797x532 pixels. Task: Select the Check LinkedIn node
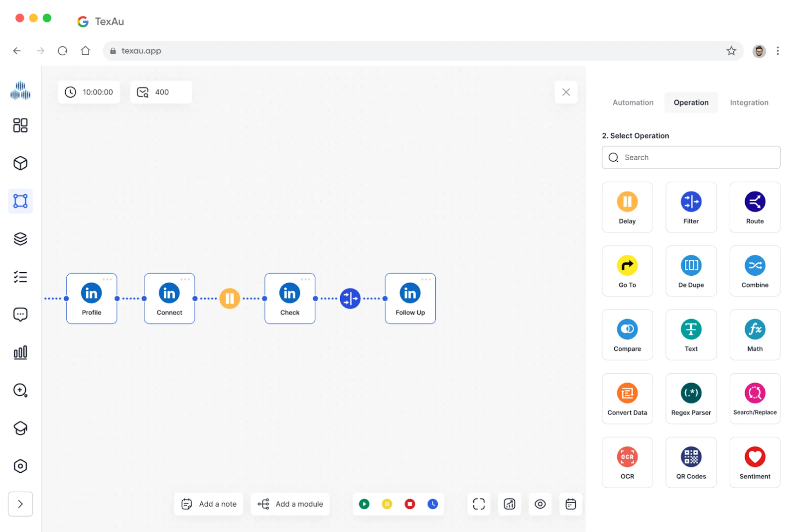[290, 299]
